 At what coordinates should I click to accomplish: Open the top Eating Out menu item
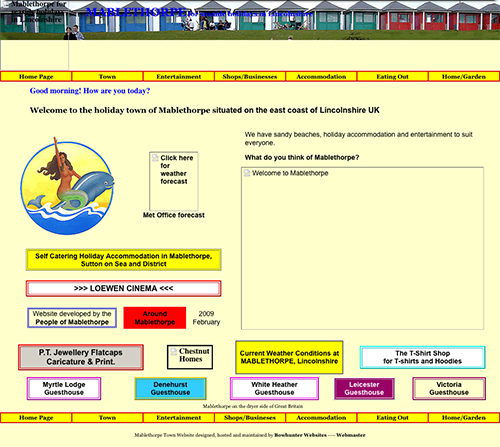click(x=393, y=76)
